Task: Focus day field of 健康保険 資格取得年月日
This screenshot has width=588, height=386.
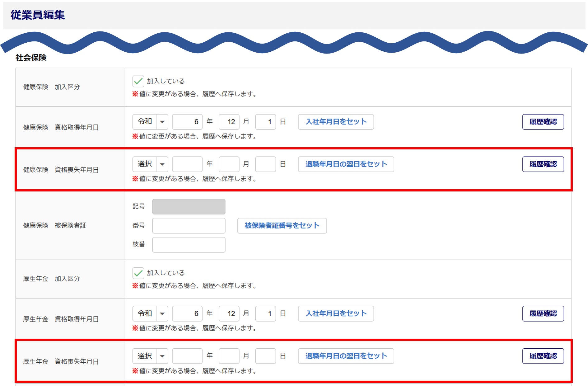Action: (266, 122)
